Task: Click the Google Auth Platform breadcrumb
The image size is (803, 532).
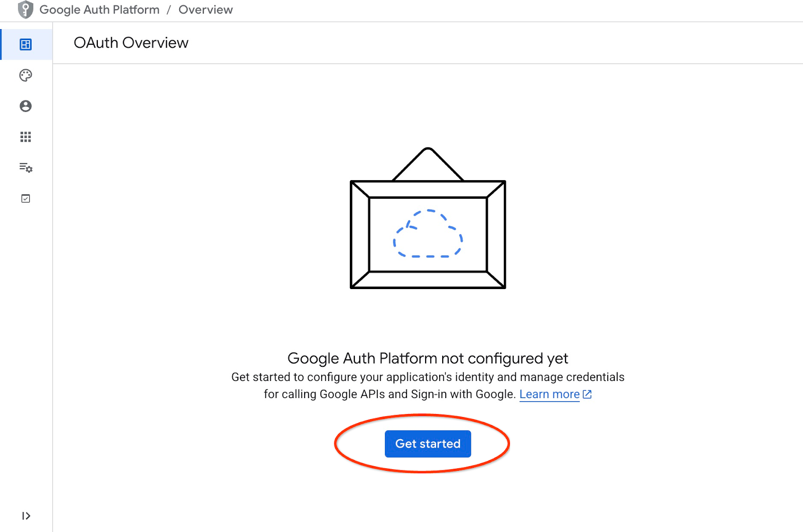Action: pos(99,10)
